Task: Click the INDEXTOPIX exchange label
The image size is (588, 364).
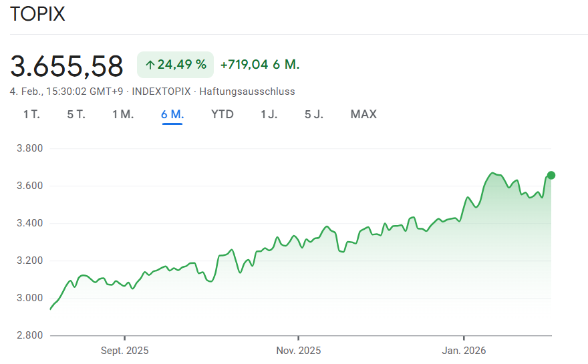Action: (161, 92)
